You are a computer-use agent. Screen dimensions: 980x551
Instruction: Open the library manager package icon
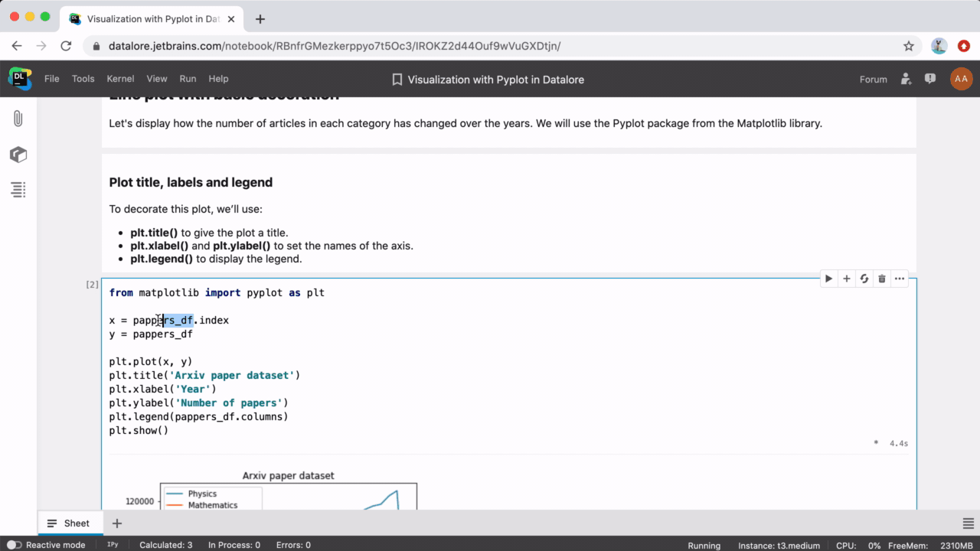pyautogui.click(x=18, y=155)
